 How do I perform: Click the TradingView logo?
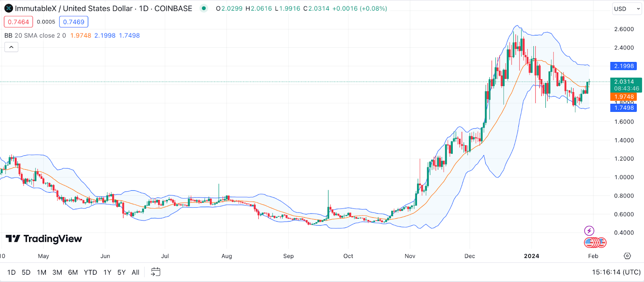pyautogui.click(x=44, y=239)
